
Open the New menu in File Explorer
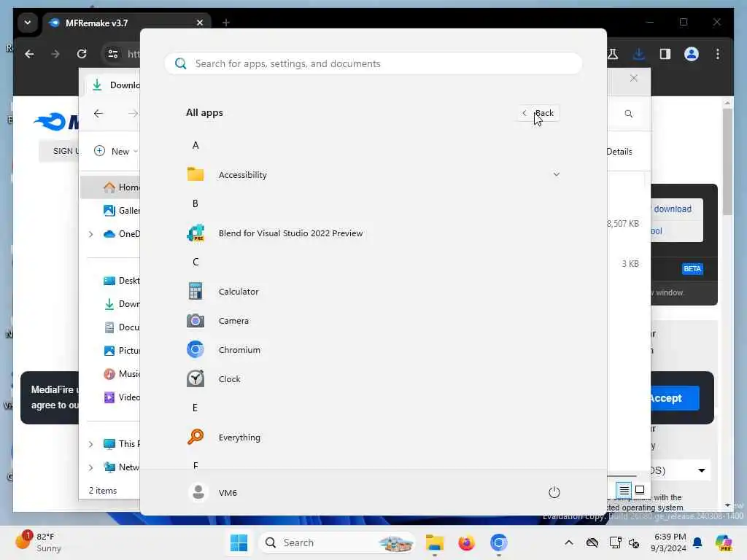pyautogui.click(x=116, y=151)
